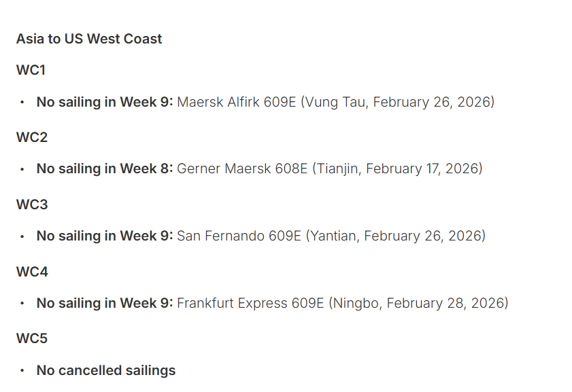Viewport: 572px width, 392px height.
Task: Click the "Asia to US West Coast" heading
Action: click(89, 39)
